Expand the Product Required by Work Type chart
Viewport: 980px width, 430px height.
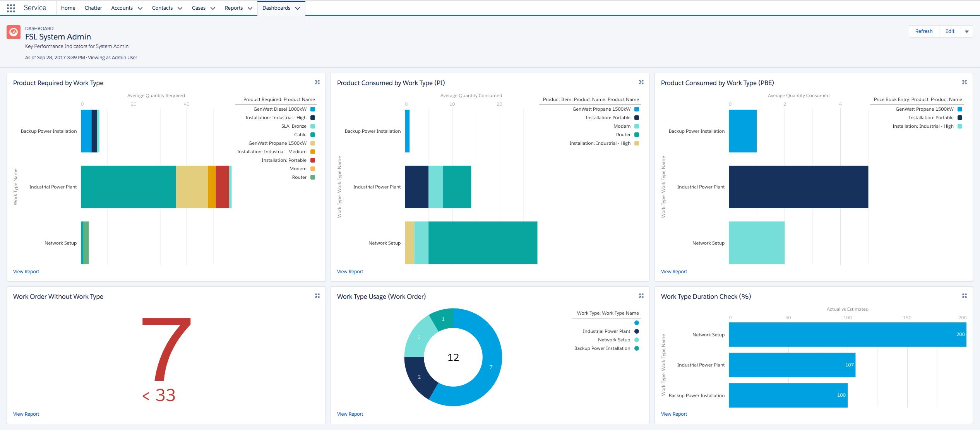[x=317, y=82]
